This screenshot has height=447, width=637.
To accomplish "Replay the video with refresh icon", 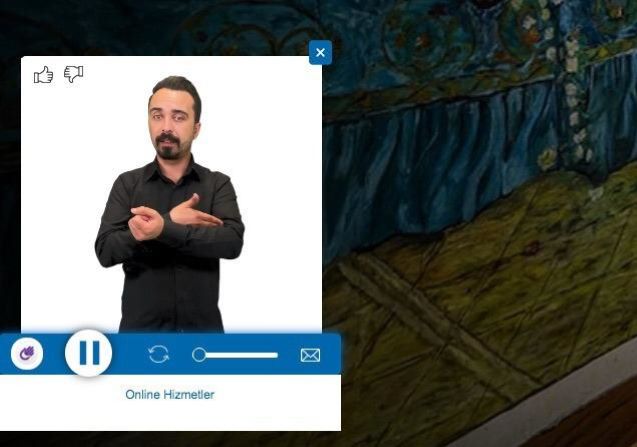I will pyautogui.click(x=158, y=354).
